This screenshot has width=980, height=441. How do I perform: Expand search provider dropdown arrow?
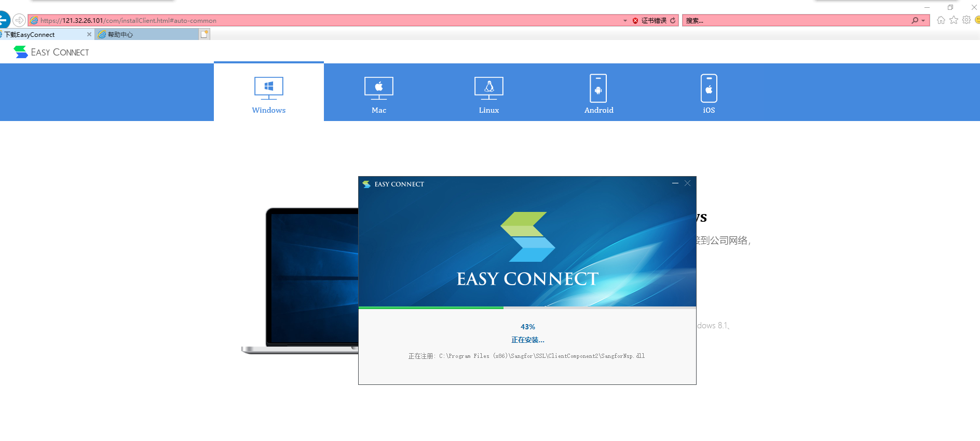click(x=923, y=21)
